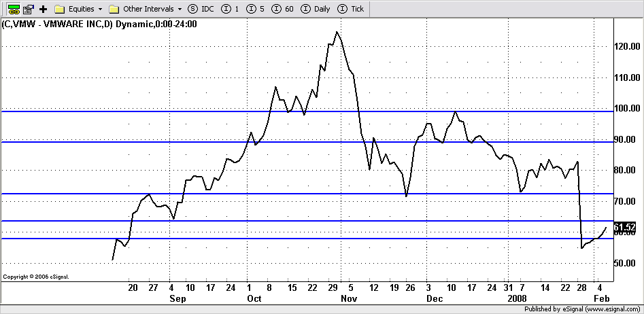
Task: Click the VMW - VMWARE INC chart title
Action: click(99, 24)
